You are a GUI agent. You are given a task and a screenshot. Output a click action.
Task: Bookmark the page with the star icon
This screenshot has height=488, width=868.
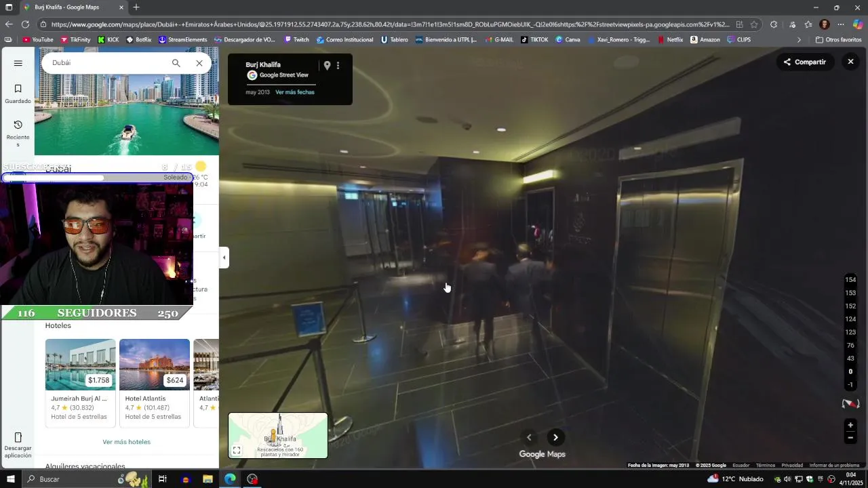(754, 24)
